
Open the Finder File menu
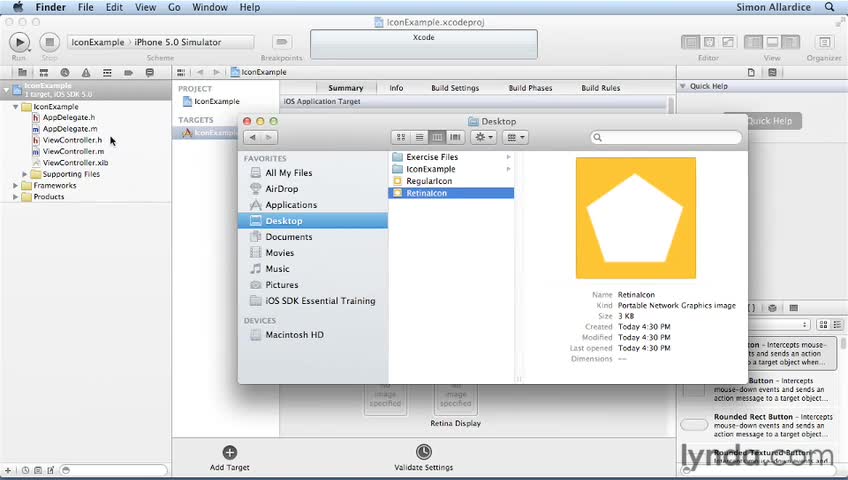85,7
